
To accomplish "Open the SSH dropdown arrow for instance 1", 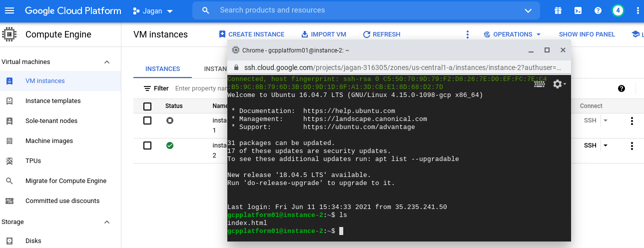I will click(x=606, y=120).
